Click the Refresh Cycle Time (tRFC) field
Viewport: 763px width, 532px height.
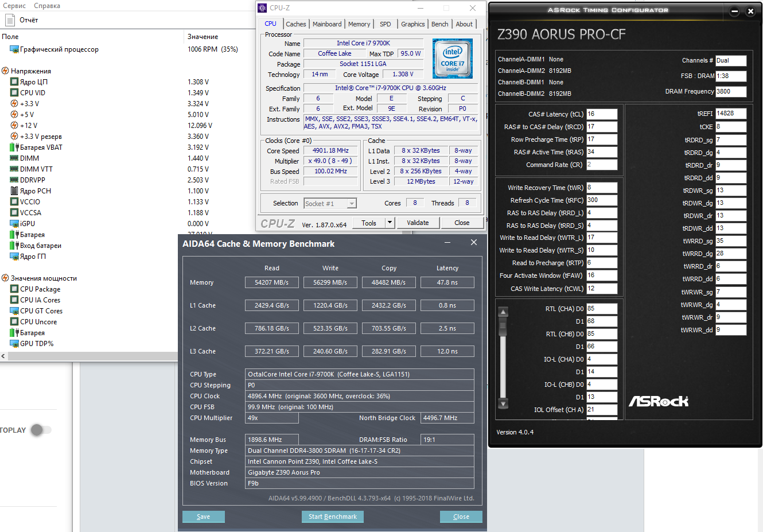(x=602, y=200)
